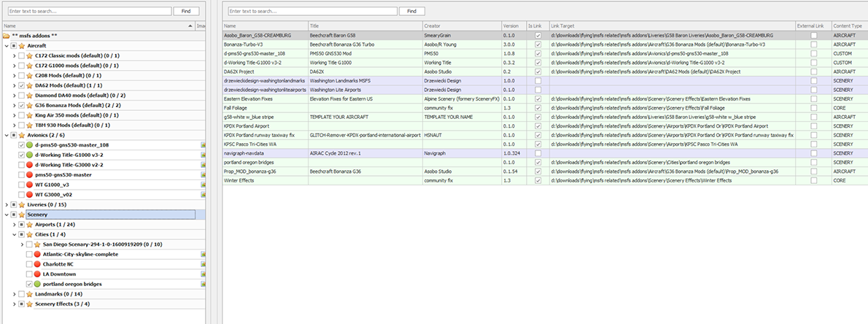Expand the Airports node
The image size is (868, 324).
pos(14,224)
